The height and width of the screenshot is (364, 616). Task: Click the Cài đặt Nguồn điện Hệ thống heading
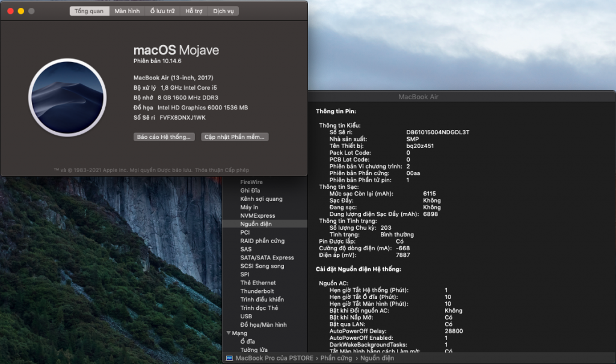(x=359, y=270)
